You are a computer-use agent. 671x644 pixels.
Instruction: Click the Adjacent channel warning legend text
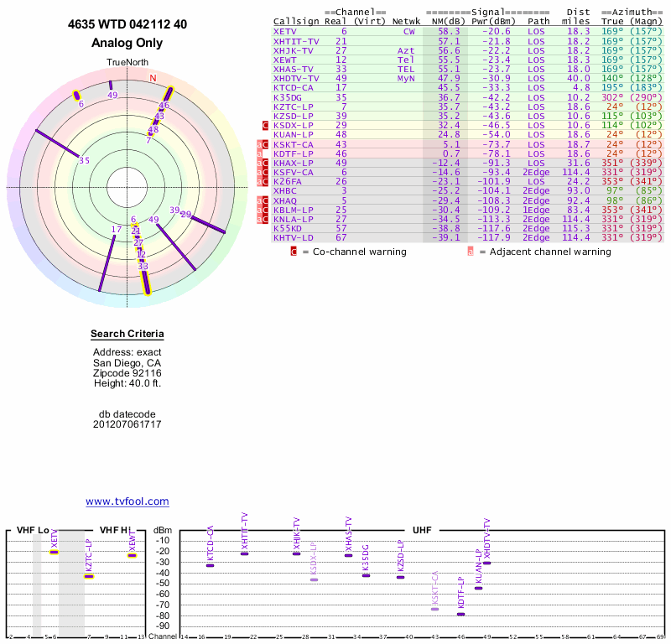(550, 252)
